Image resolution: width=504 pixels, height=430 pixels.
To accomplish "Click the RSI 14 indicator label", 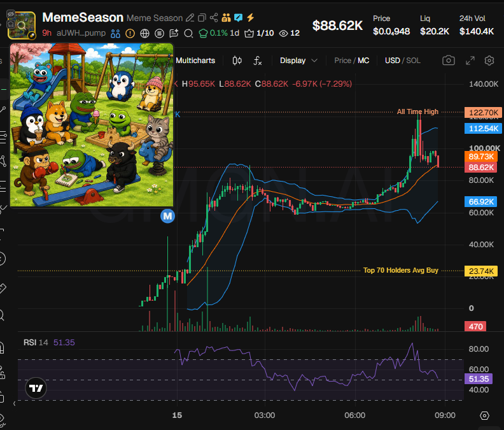I will point(36,343).
